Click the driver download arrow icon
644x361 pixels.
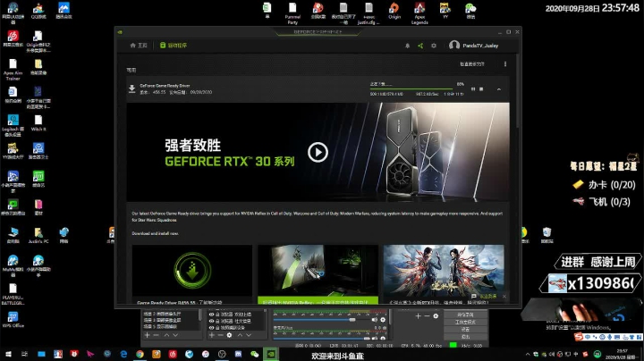[131, 88]
